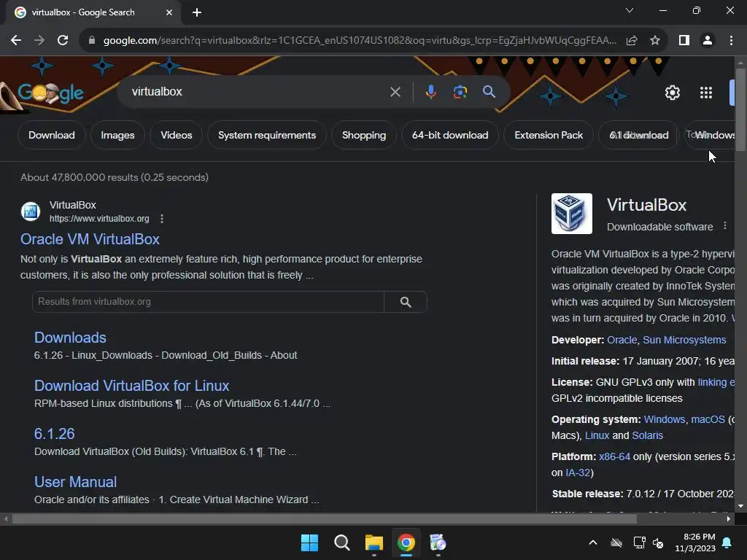Open more options for virtualbox.org result
The width and height of the screenshot is (747, 560).
(162, 219)
